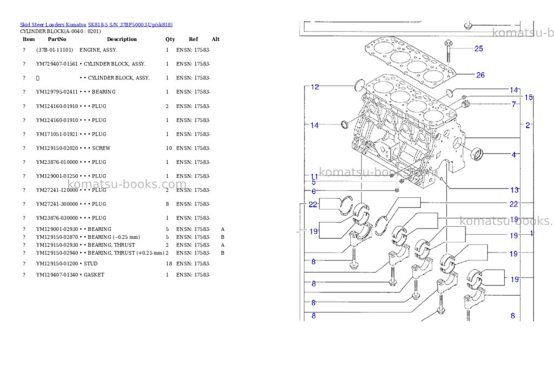Select part number YM23876-030000
The width and height of the screenshot is (554, 392).
click(x=57, y=218)
